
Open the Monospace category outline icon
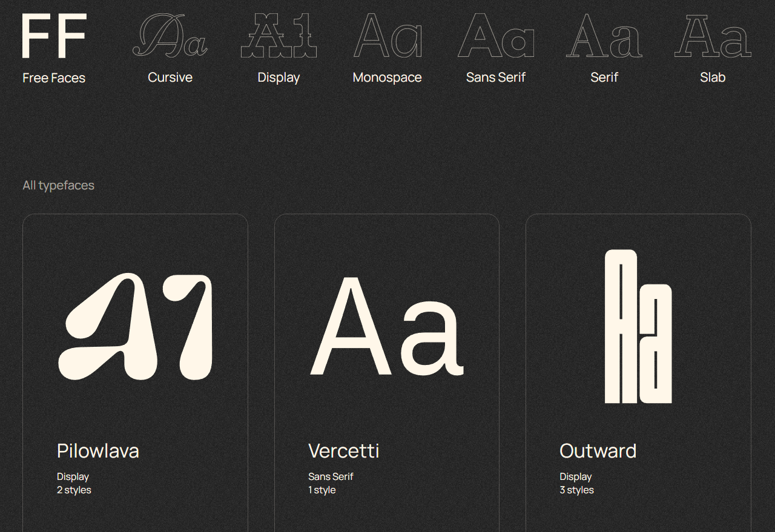click(387, 36)
